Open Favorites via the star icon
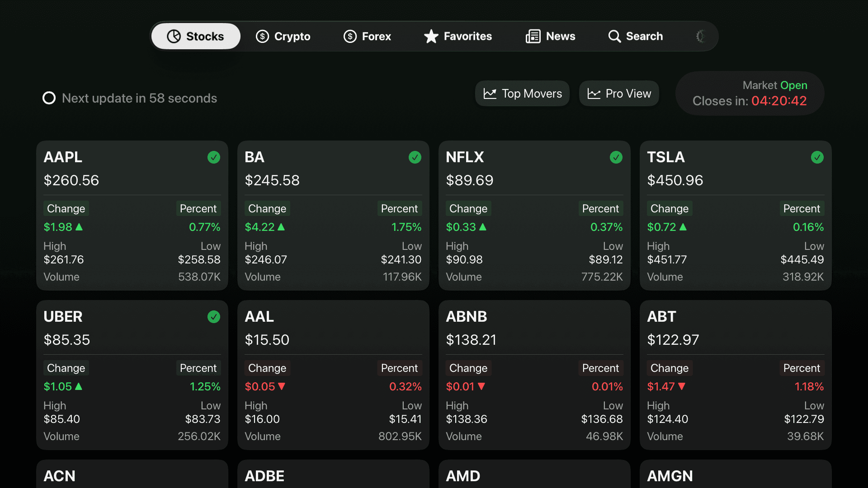Viewport: 868px width, 488px height. (431, 36)
